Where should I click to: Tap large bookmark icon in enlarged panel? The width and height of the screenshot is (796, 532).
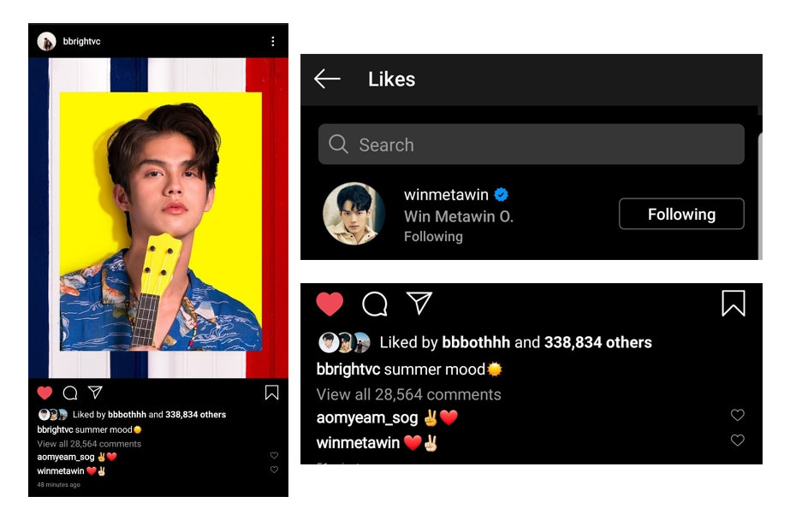[x=733, y=303]
